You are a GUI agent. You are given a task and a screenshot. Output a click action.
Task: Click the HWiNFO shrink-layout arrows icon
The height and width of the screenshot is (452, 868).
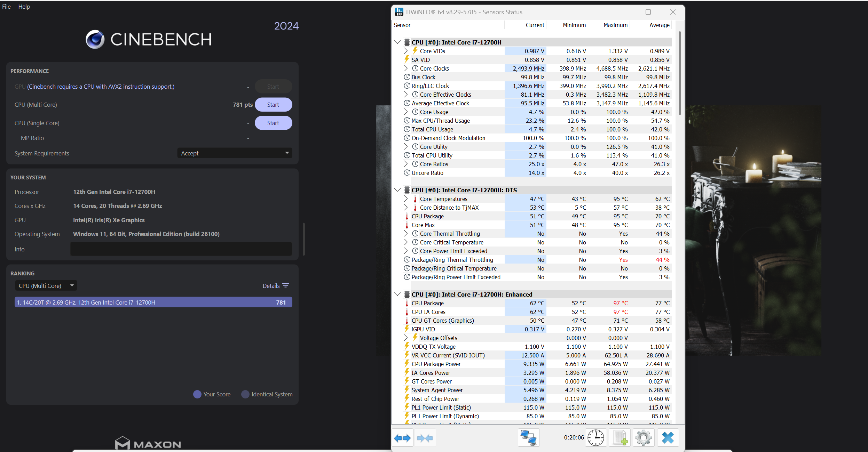[x=425, y=438]
